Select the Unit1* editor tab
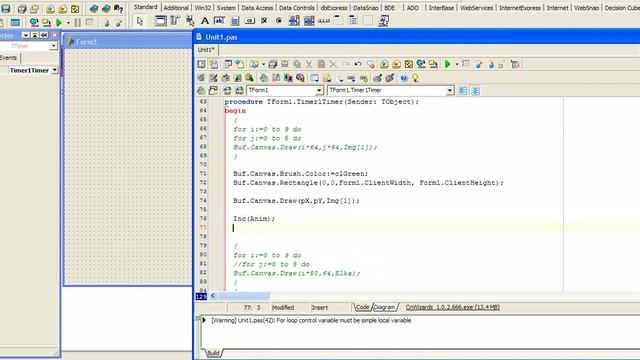Image resolution: width=640 pixels, height=360 pixels. coord(206,50)
